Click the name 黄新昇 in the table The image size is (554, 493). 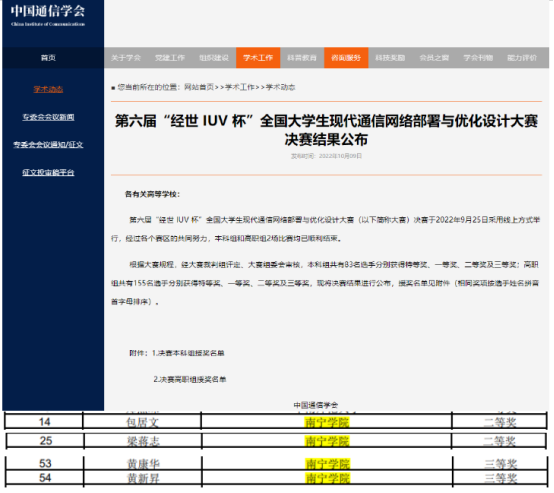tap(143, 479)
